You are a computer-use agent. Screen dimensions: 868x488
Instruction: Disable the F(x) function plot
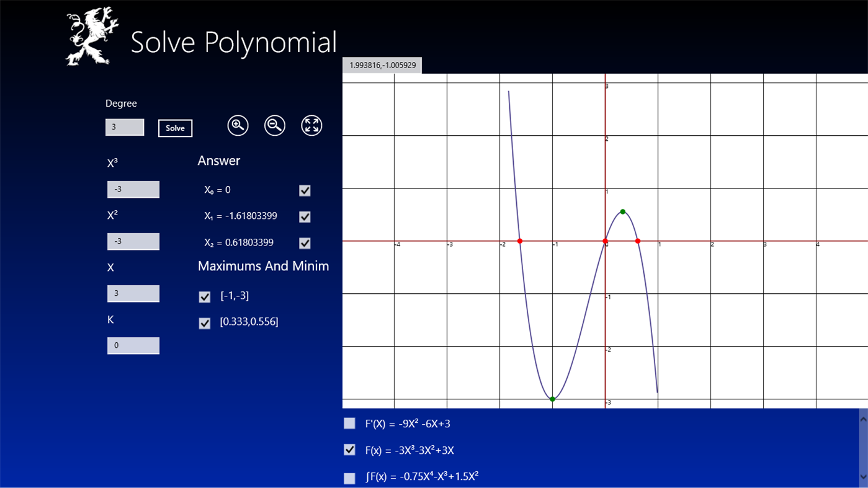coord(349,450)
